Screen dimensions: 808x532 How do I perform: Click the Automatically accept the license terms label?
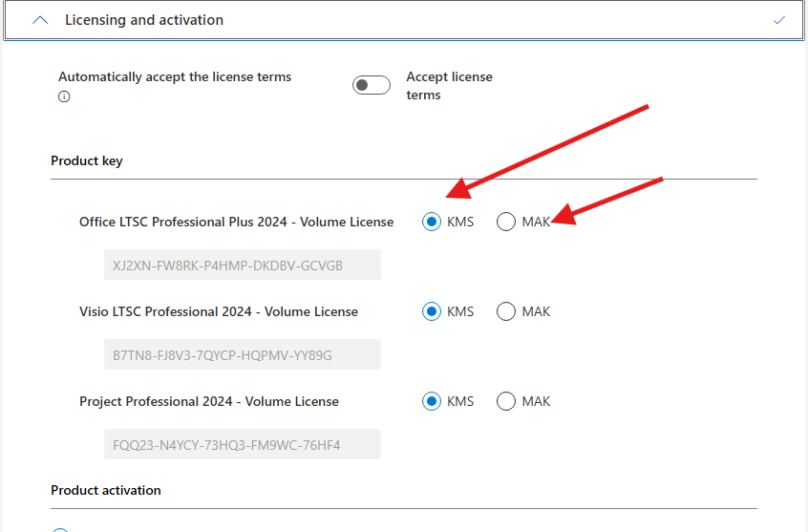click(x=175, y=76)
